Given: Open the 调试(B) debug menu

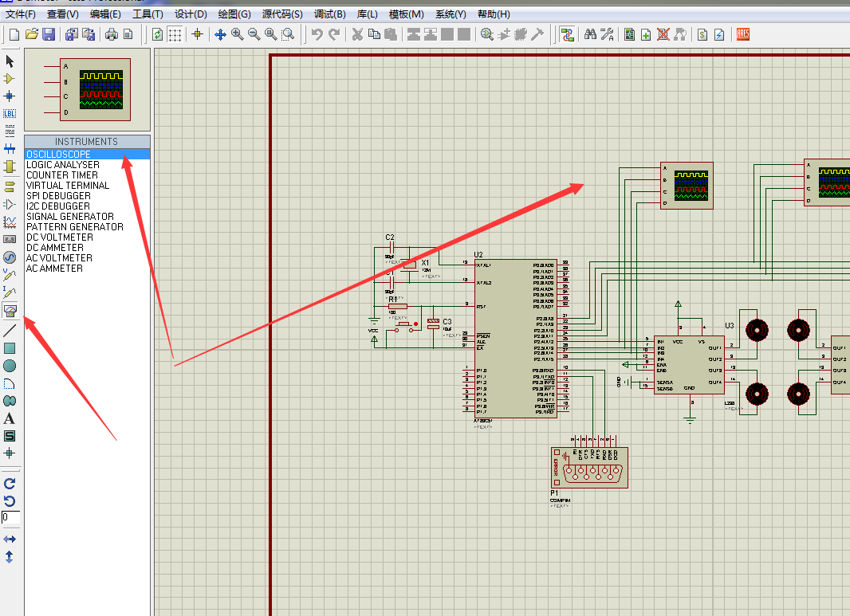Looking at the screenshot, I should click(329, 14).
